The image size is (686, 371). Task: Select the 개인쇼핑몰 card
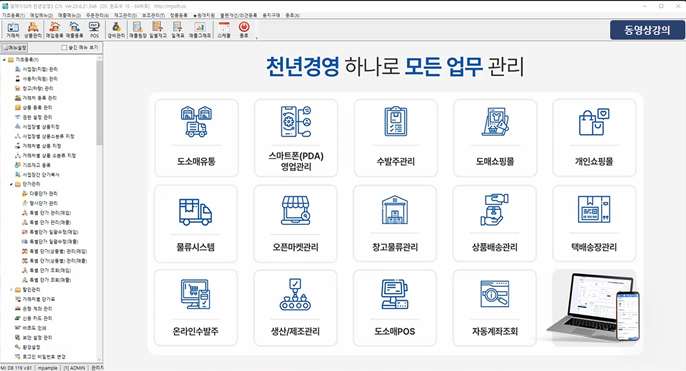point(594,138)
